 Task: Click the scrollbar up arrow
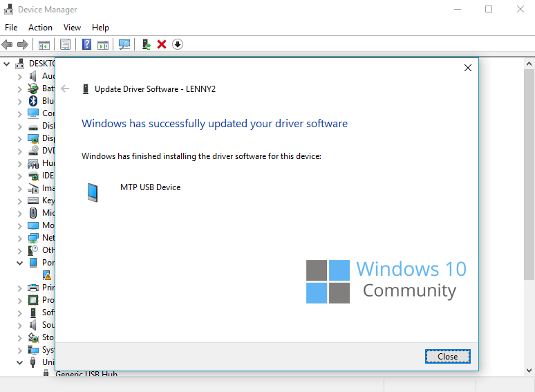pyautogui.click(x=529, y=64)
